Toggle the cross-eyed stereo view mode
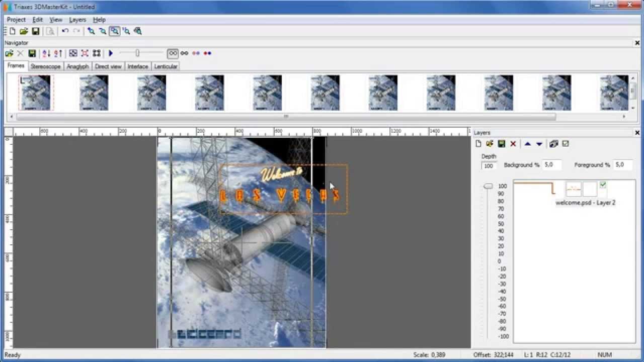 (x=185, y=53)
